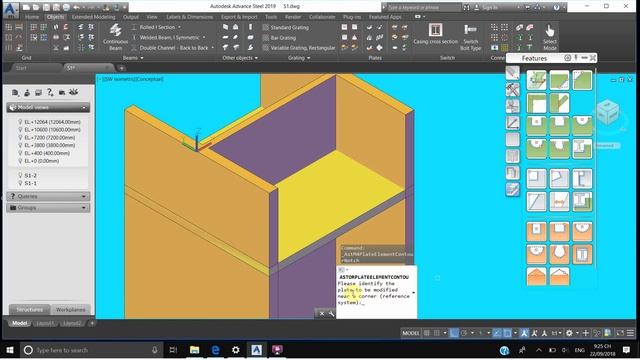Screen dimensions: 640x360
Task: Toggle visibility bulb for EL.+7200 view
Action: click(20, 137)
